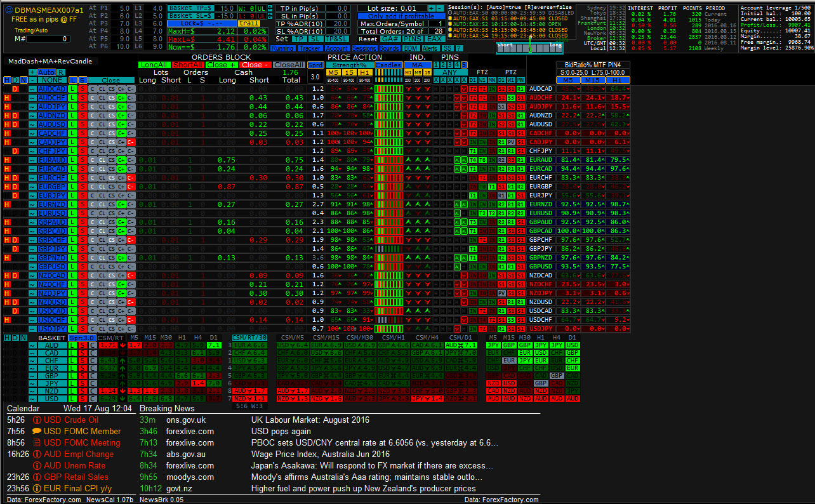Click the Spr:3.0 basket spread selector
815x504 pixels.
82,338
